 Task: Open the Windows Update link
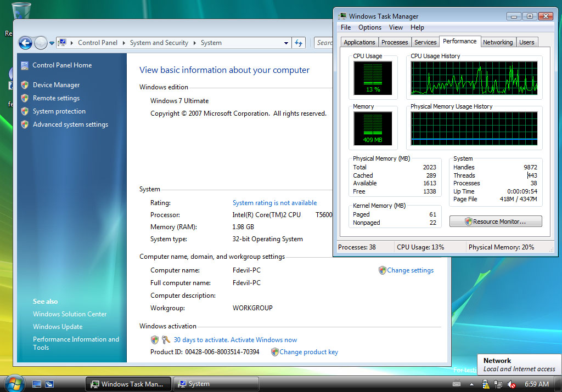58,327
